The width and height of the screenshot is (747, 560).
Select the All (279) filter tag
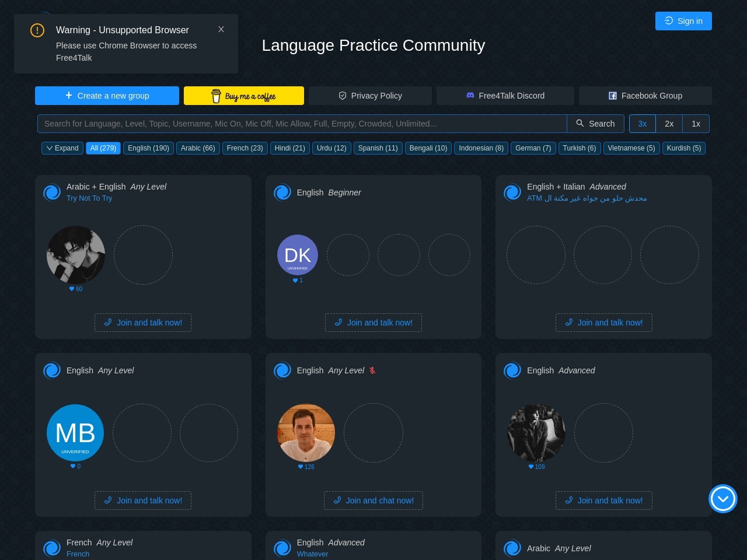point(103,148)
